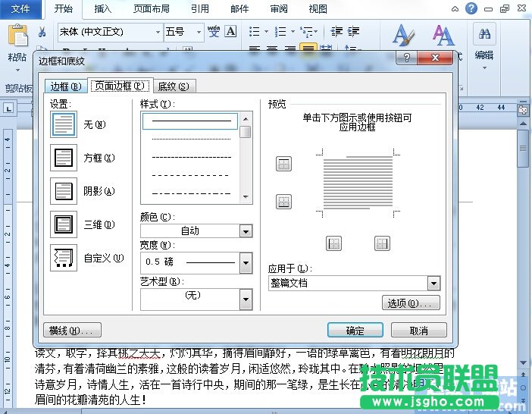Switch to the 底纹 (Shading) tab
Image resolution: width=532 pixels, height=414 pixels.
(x=173, y=86)
